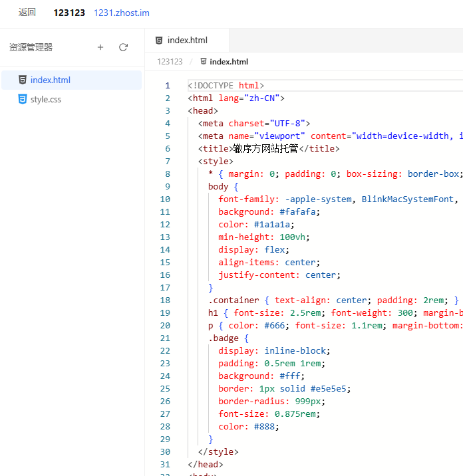This screenshot has width=463, height=476.
Task: Click the breadcrumb file icon before index.html
Action: [x=204, y=62]
